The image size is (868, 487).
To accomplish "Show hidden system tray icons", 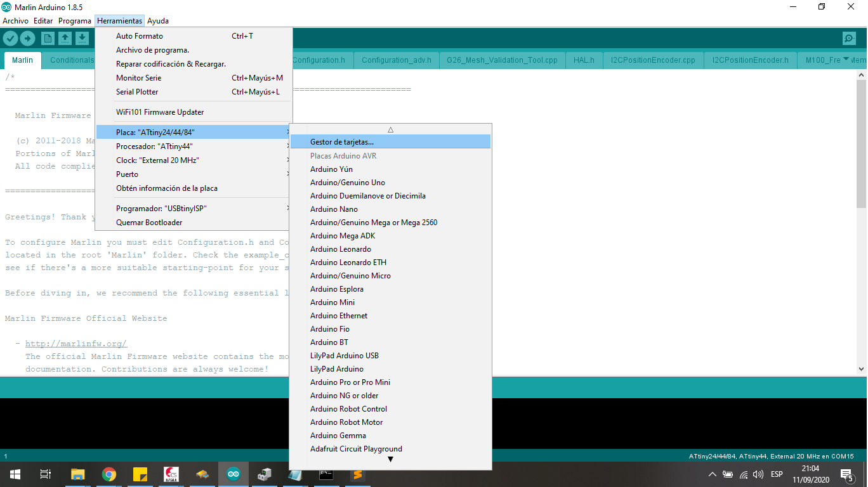I will 713,474.
